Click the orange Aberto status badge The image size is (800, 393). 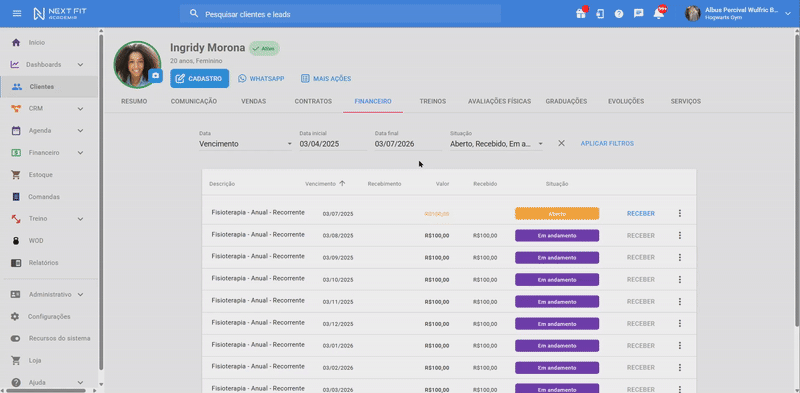pos(557,213)
